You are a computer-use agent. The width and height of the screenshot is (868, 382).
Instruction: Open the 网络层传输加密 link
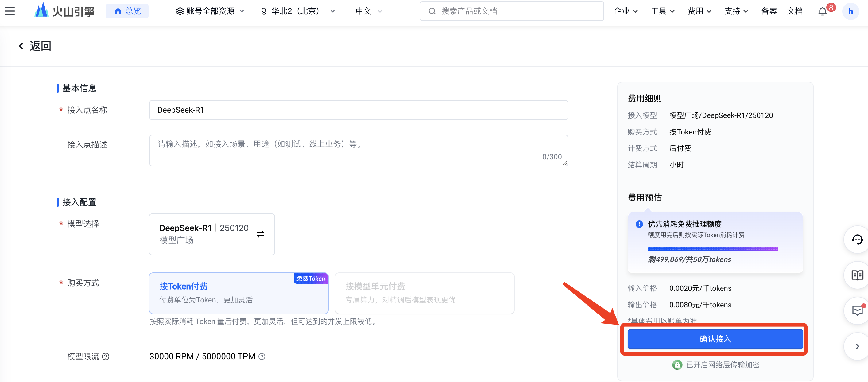[734, 365]
